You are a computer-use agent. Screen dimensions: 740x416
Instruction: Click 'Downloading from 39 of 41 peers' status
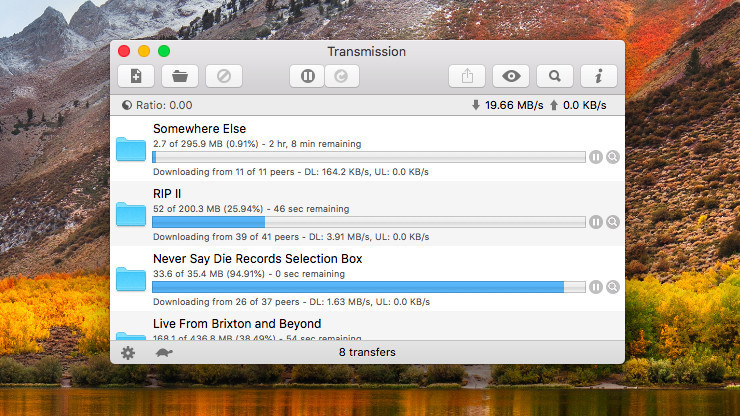226,237
